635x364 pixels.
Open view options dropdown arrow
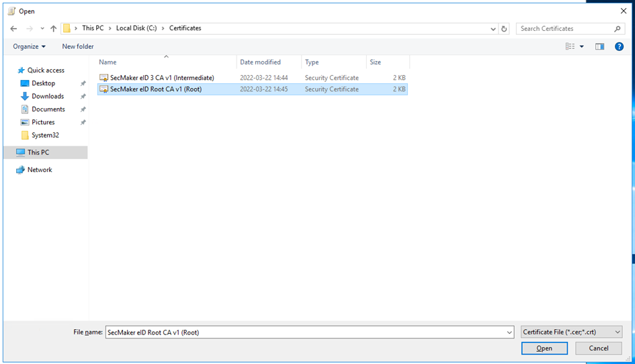point(581,46)
